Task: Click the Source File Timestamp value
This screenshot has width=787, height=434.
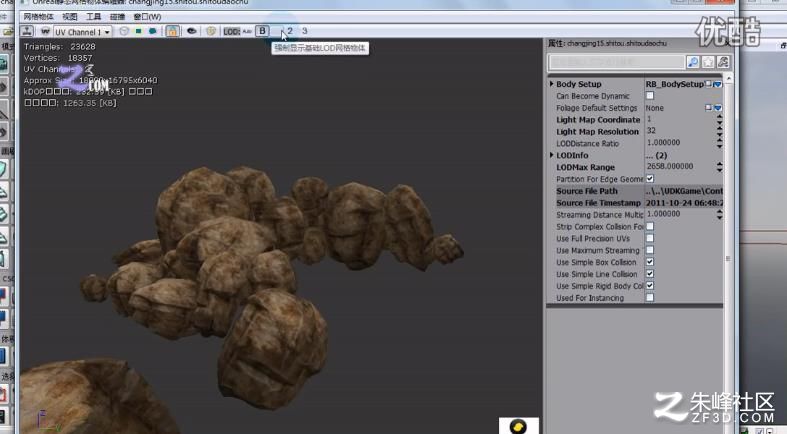Action: pyautogui.click(x=684, y=203)
